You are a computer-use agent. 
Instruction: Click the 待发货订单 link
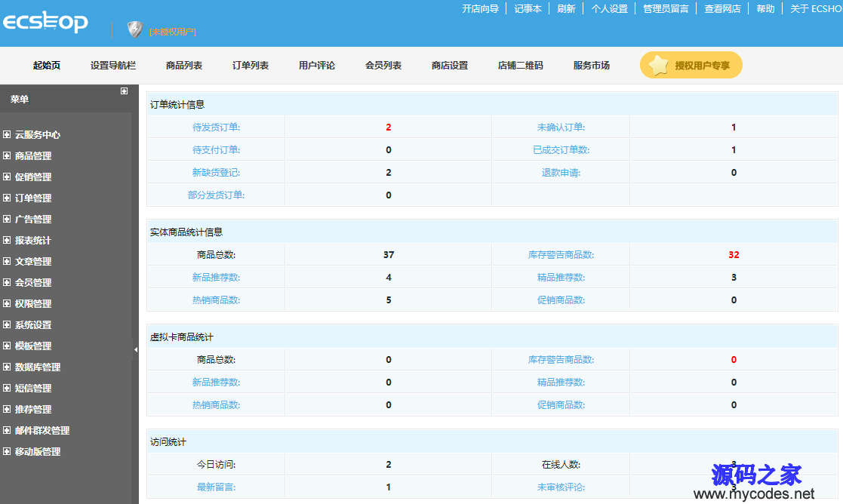coord(216,128)
